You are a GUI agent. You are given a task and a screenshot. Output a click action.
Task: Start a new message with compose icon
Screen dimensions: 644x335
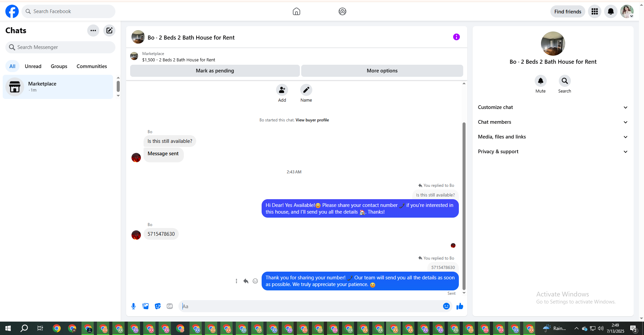[x=109, y=31]
